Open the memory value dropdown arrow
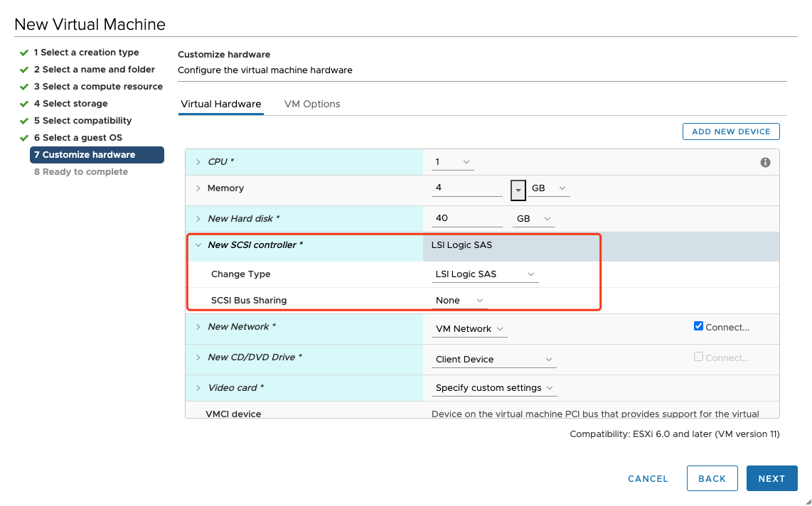 tap(518, 190)
